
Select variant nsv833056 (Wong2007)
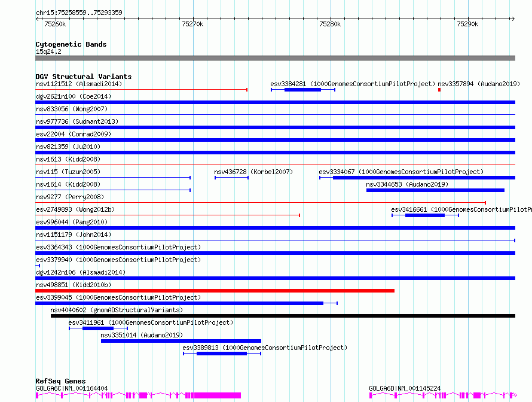72,109
